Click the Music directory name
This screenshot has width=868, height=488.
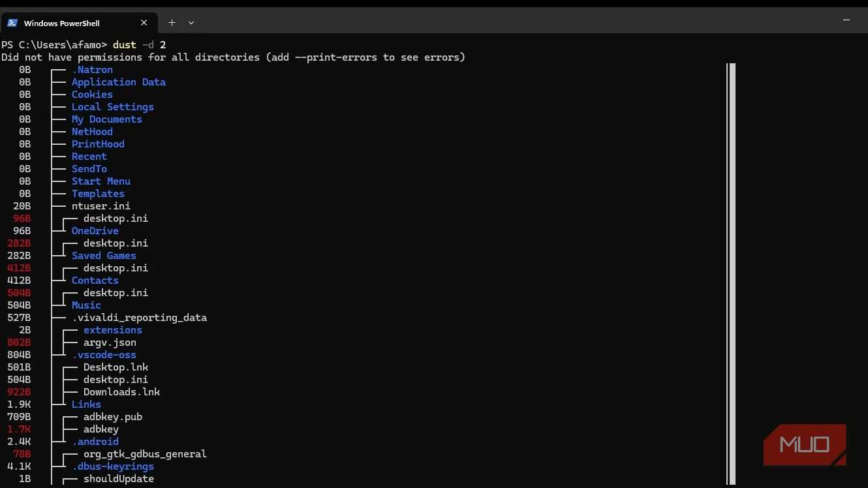click(86, 305)
